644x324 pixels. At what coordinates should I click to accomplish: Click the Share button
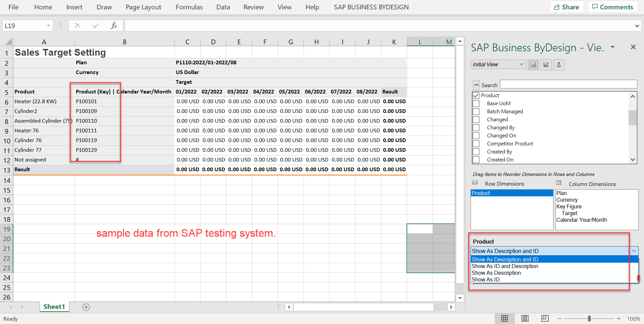tap(567, 7)
